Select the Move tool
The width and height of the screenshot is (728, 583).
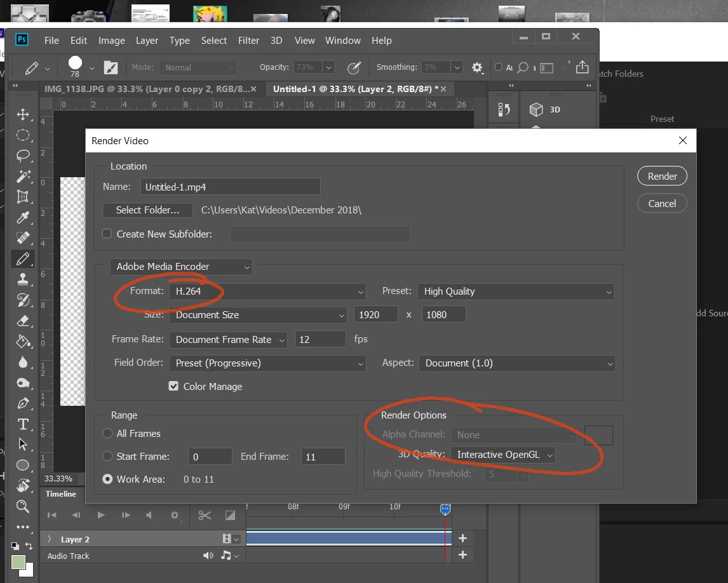[23, 114]
